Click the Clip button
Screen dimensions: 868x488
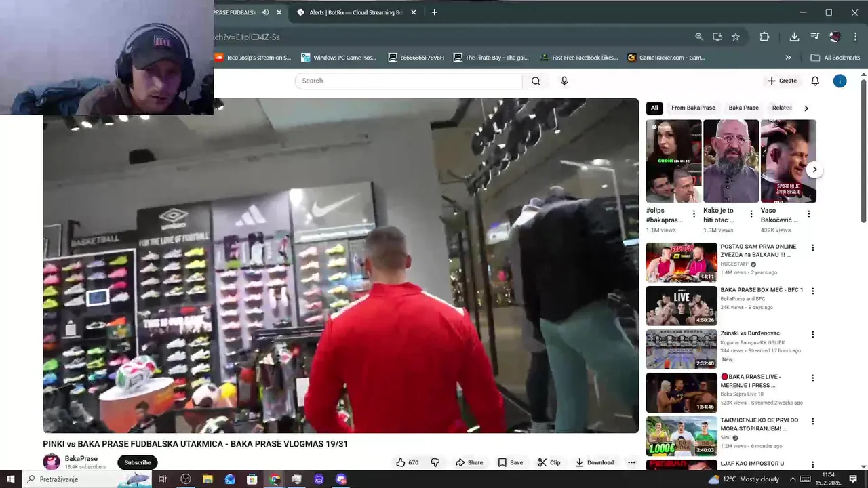[x=549, y=462]
